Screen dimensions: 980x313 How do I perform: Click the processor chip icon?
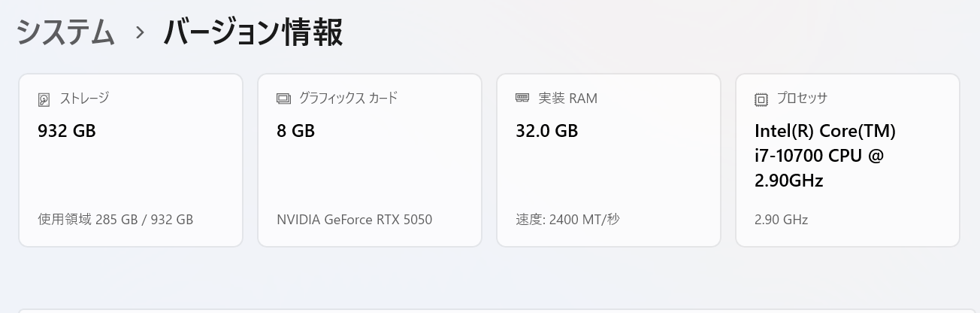click(761, 99)
